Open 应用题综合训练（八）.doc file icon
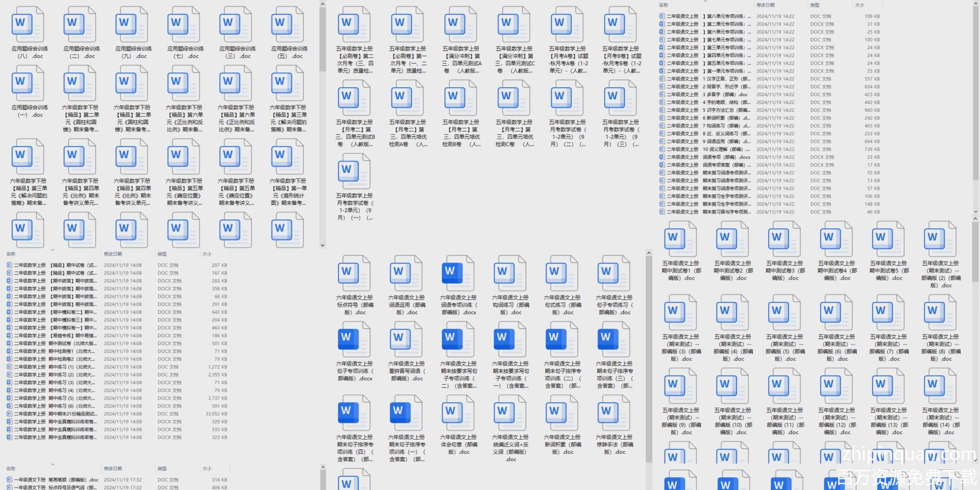This screenshot has height=490, width=980. [27, 24]
